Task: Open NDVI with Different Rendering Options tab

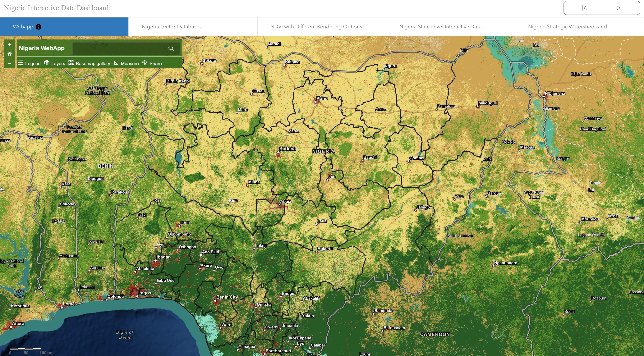Action: pyautogui.click(x=316, y=27)
